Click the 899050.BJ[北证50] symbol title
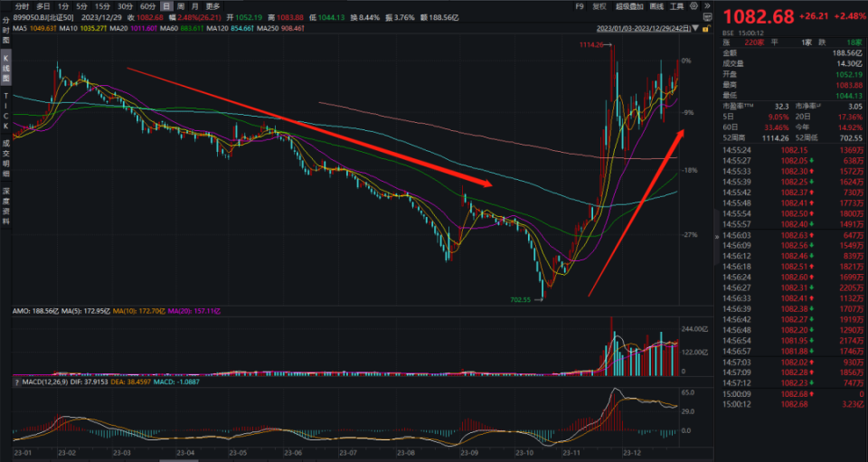 (43, 18)
